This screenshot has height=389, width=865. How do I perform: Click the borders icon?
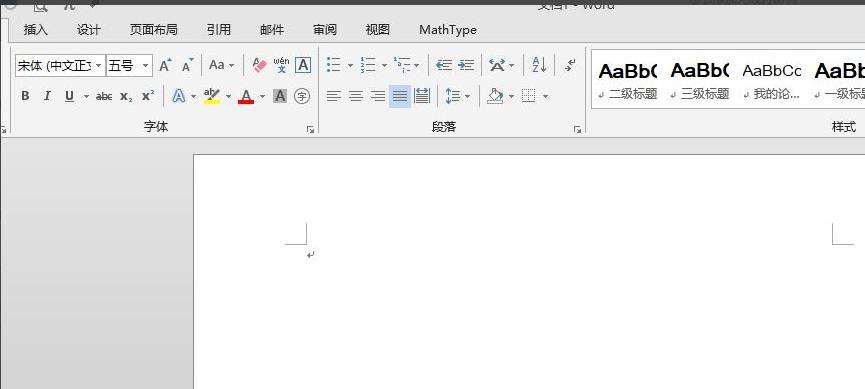pos(529,97)
